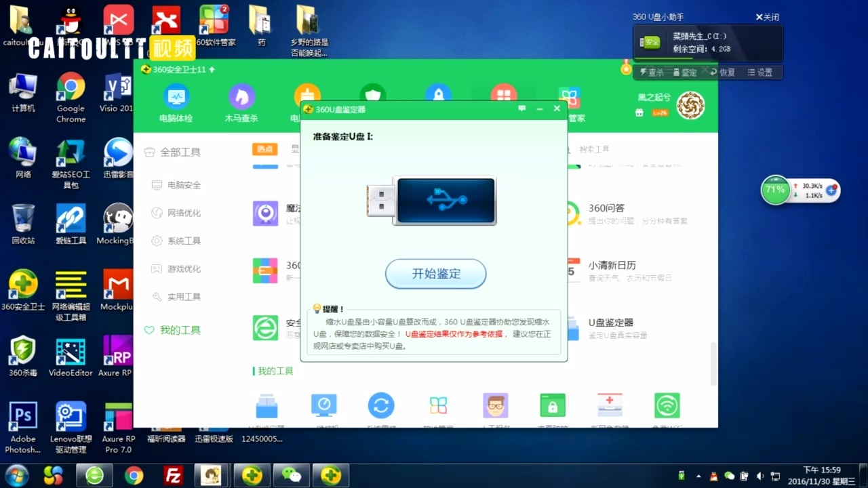Open the green lock homepage protection icon
Screen dimensions: 868x488
click(x=553, y=406)
